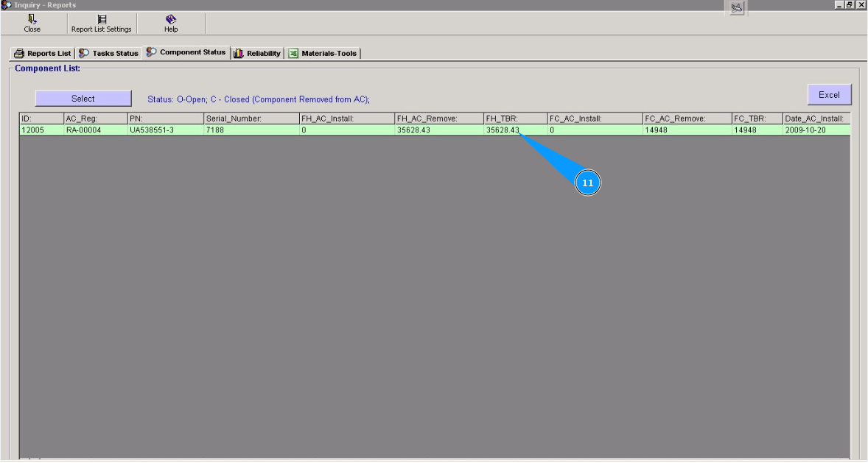Select the Component Status tab

pos(186,52)
